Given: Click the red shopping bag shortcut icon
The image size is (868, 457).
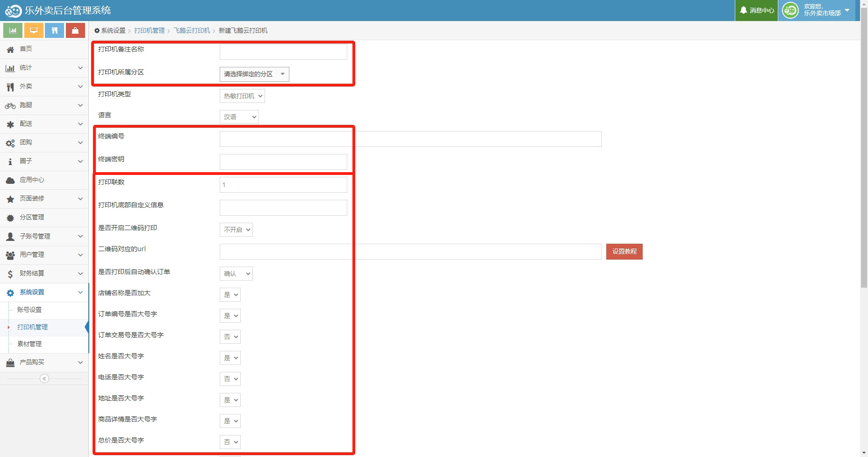Looking at the screenshot, I should tap(75, 30).
